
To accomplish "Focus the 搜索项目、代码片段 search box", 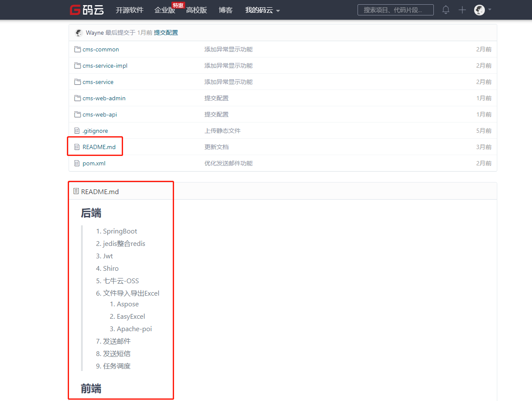I will coord(396,10).
